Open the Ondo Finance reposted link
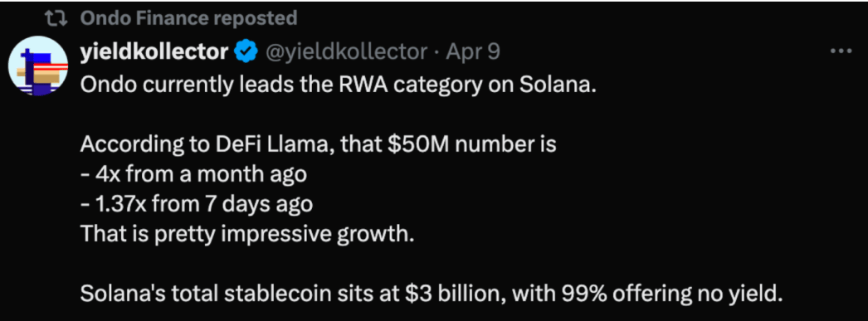Viewport: 868px width, 321px height. (188, 18)
